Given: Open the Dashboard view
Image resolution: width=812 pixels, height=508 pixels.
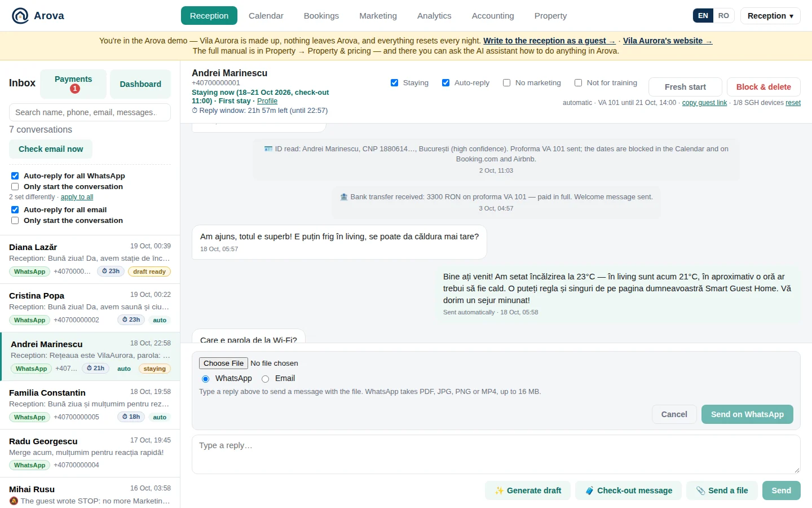Looking at the screenshot, I should click(x=140, y=84).
